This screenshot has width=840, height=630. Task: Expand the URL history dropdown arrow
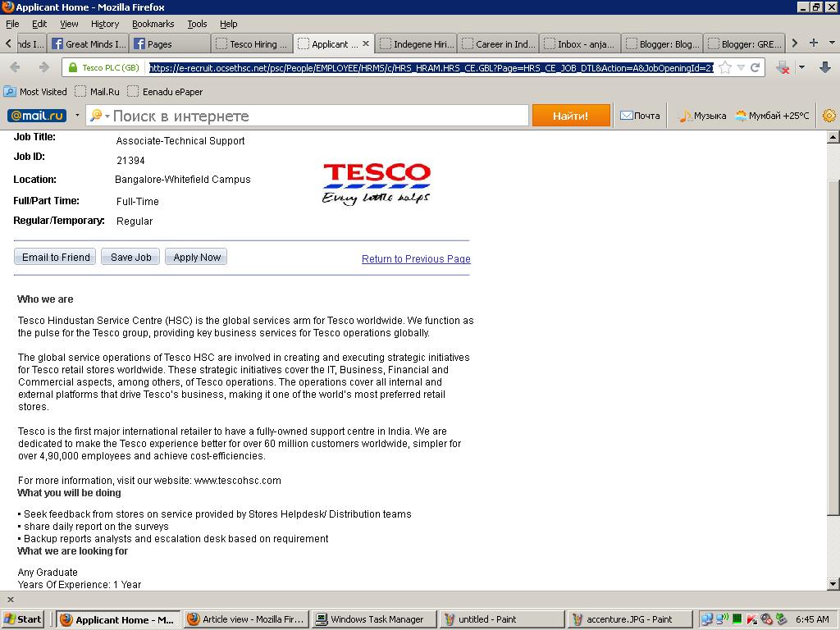point(741,67)
